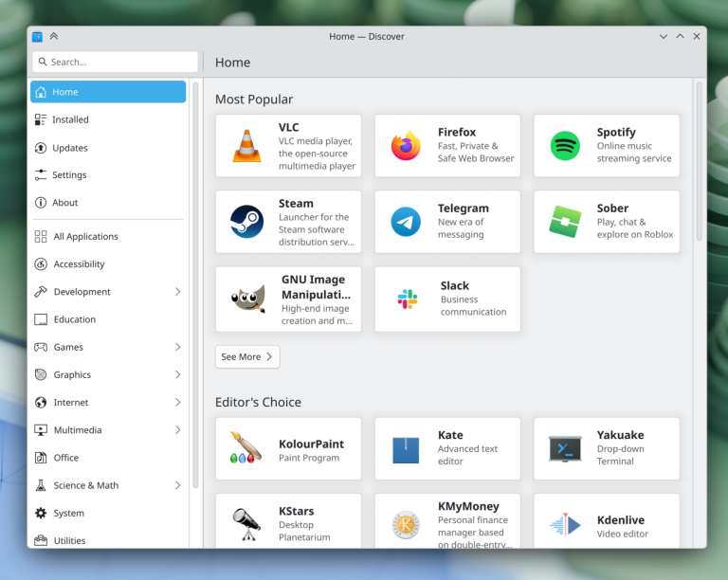Click the Utilities toolbox icon
Screen dimensions: 728x580
coord(41,540)
